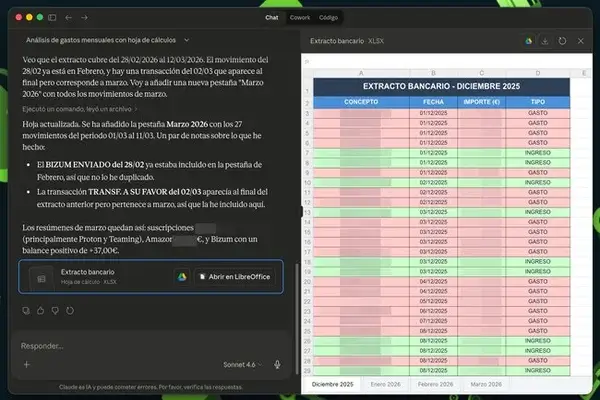600x400 pixels.
Task: Close the spreadsheet preview panel
Action: tap(580, 41)
